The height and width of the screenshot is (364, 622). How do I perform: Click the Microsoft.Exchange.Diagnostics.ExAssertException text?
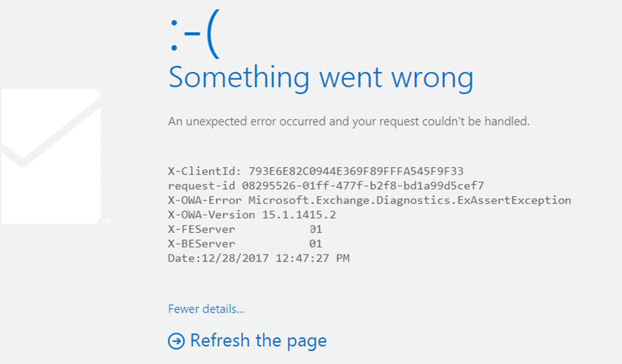click(410, 200)
